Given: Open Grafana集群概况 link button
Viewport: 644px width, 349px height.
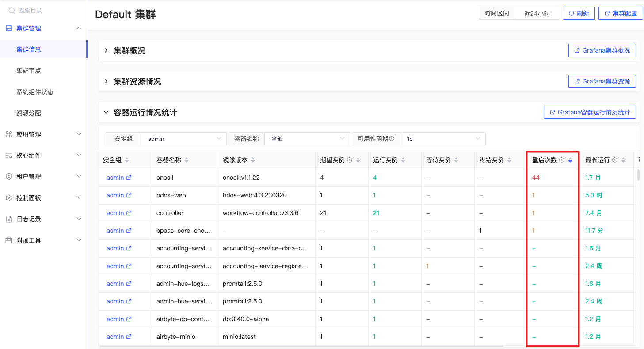Looking at the screenshot, I should coord(602,51).
